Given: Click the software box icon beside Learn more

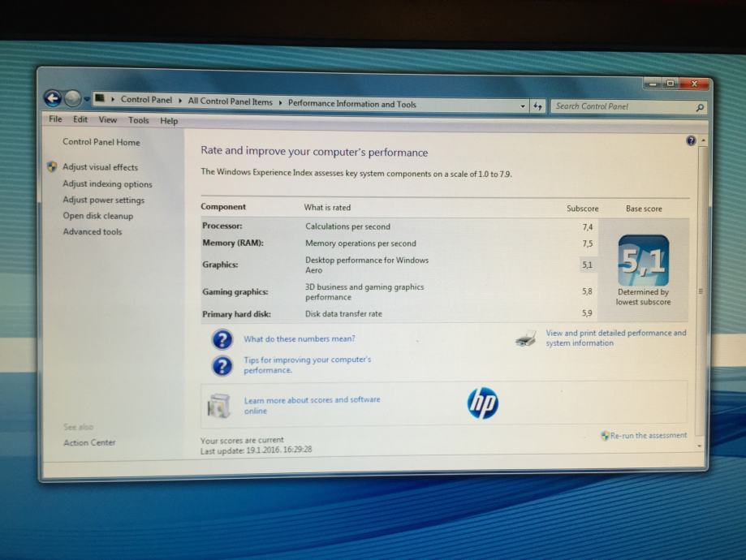Looking at the screenshot, I should click(219, 405).
